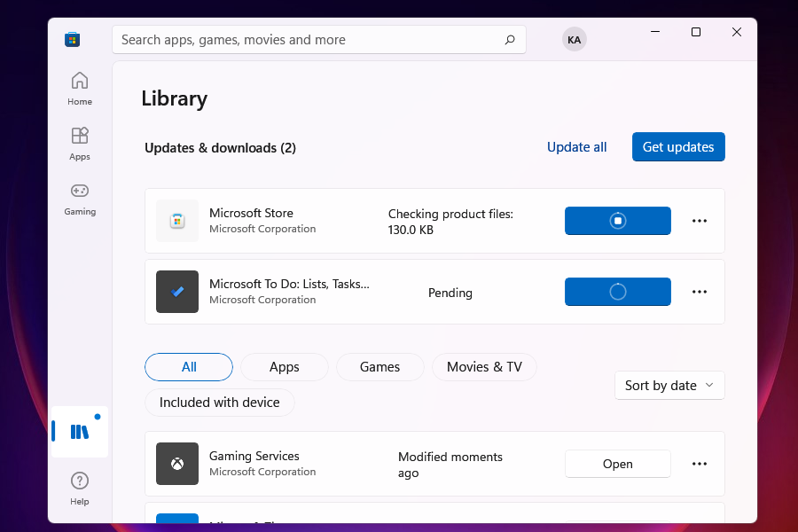
Task: Open Help from the sidebar
Action: [x=80, y=489]
